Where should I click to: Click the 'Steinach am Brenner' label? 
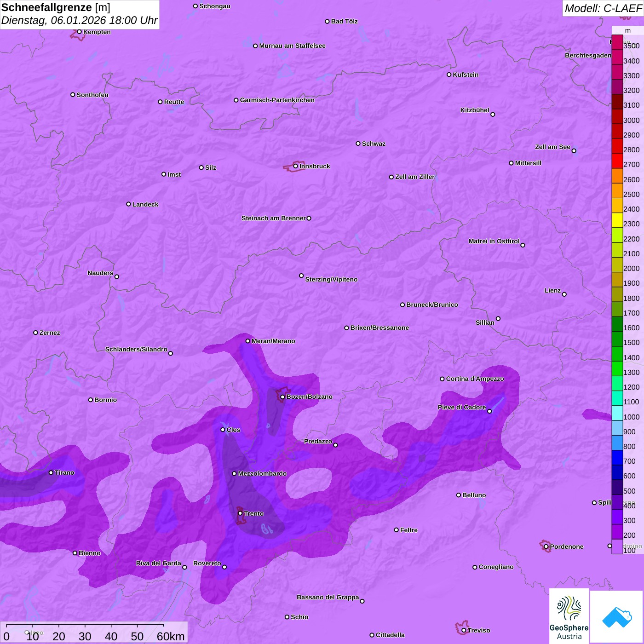coord(274,218)
